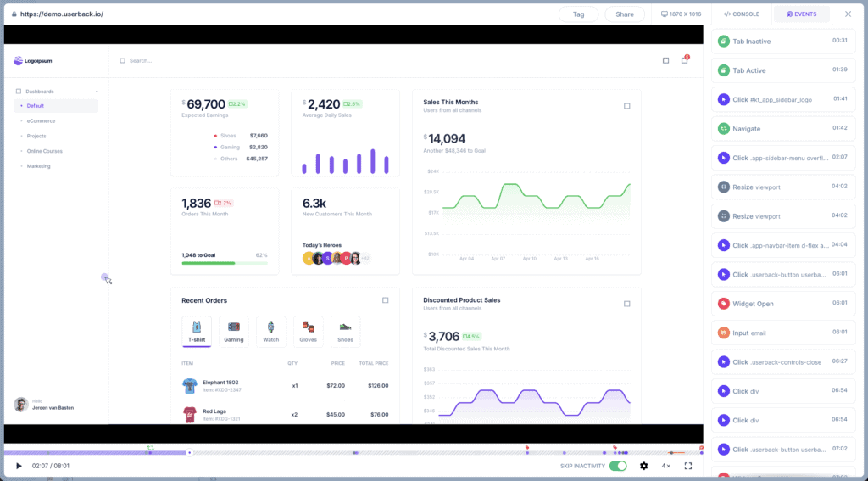Viewport: 868px width, 481px height.
Task: Click the Recent Orders card options box
Action: click(x=385, y=300)
